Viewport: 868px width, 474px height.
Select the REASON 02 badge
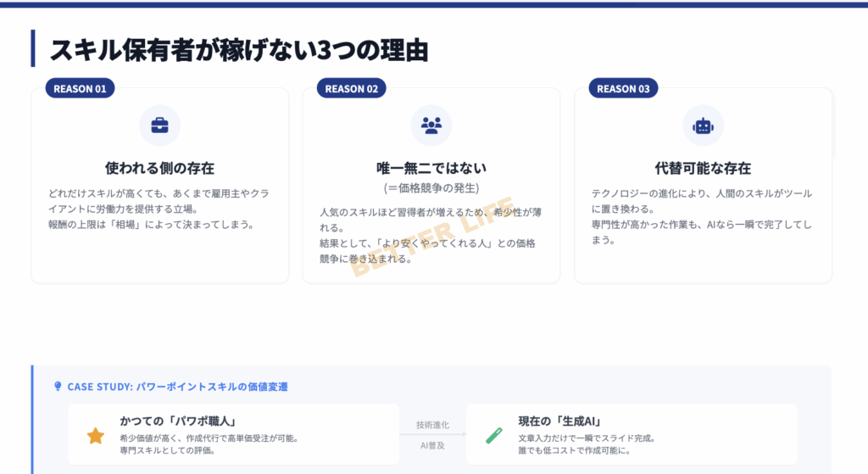351,88
